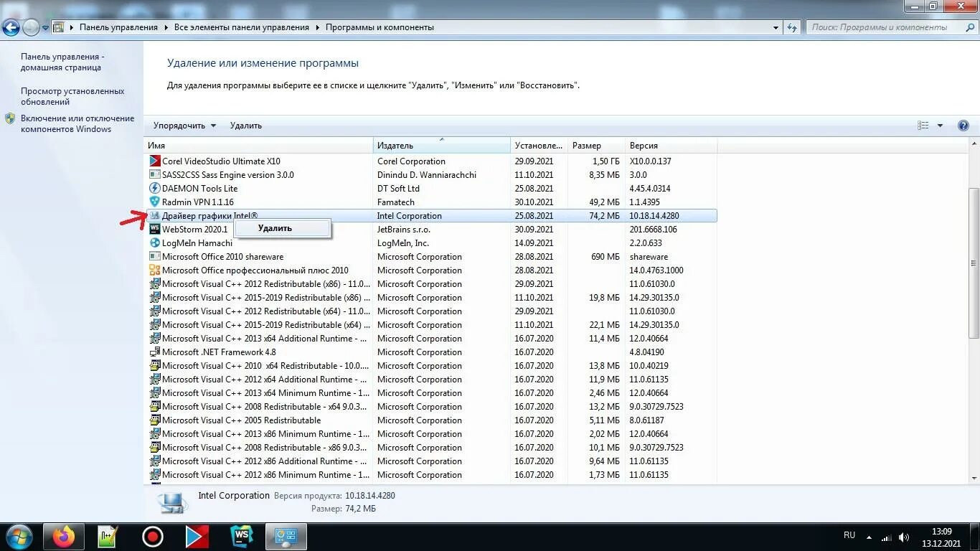The image size is (980, 551).
Task: Click the volume speaker tray icon
Action: (x=904, y=537)
